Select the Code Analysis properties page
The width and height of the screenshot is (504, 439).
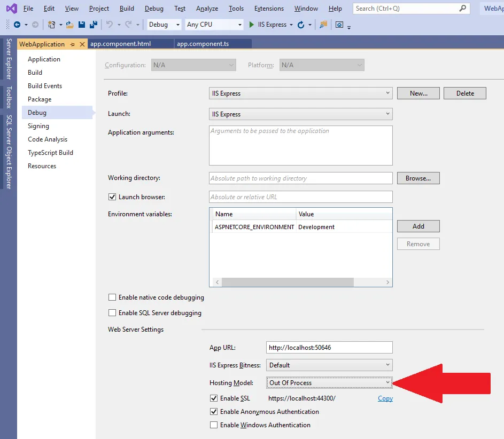click(x=48, y=139)
